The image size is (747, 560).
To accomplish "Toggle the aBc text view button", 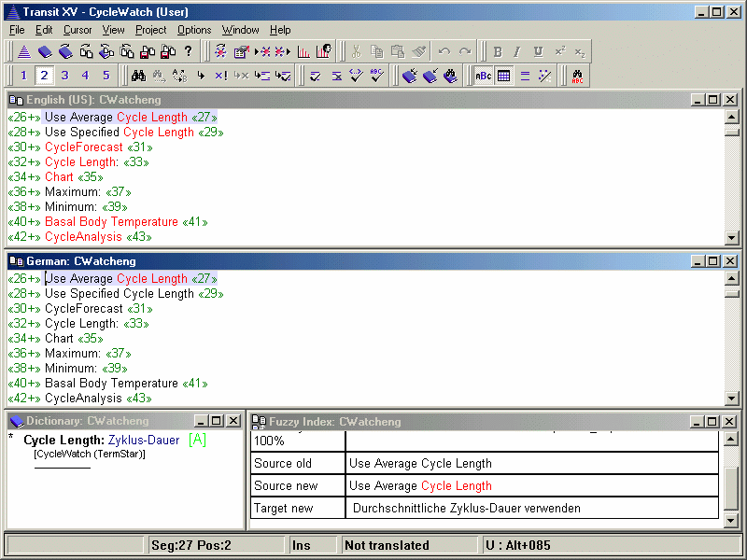I will pyautogui.click(x=484, y=76).
